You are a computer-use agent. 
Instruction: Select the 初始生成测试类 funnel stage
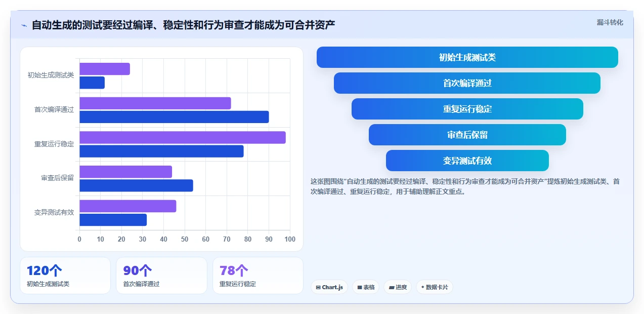(467, 57)
